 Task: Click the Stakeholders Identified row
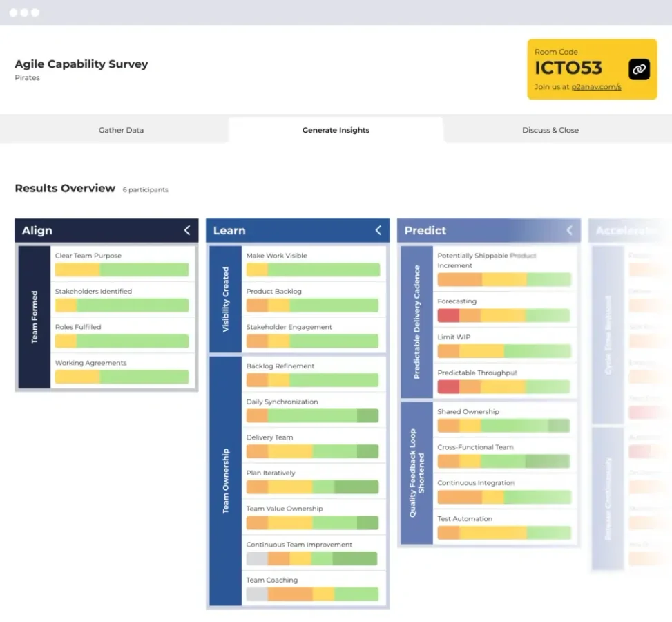(x=122, y=299)
